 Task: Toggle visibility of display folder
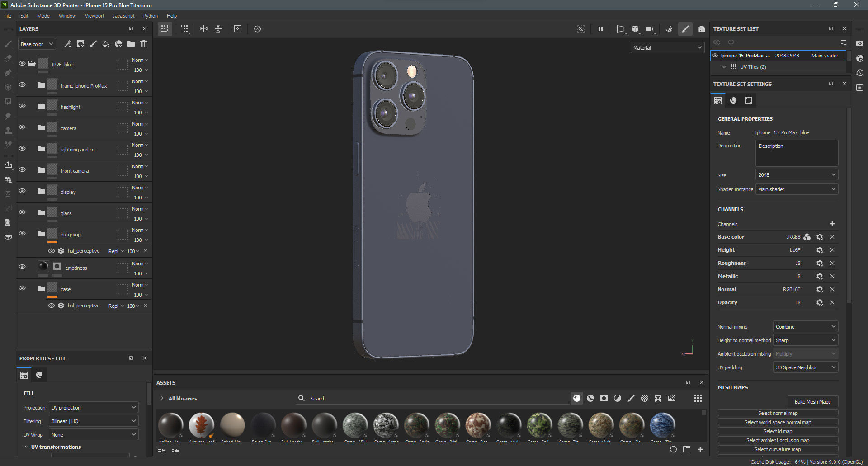22,191
